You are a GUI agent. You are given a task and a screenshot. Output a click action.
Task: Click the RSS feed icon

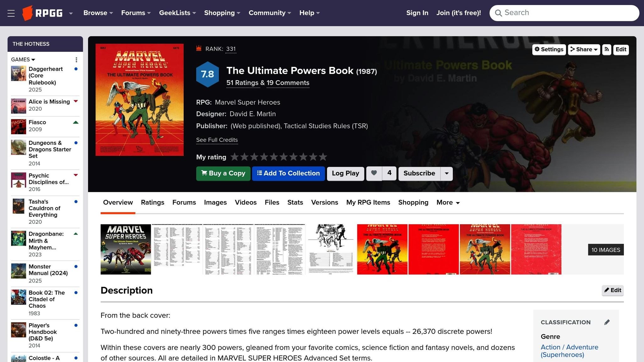607,49
